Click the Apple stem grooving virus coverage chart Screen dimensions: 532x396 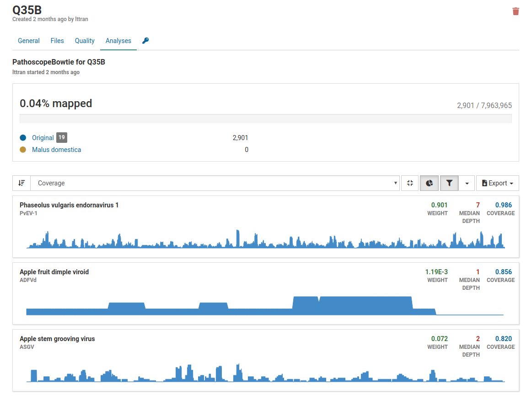[265, 373]
